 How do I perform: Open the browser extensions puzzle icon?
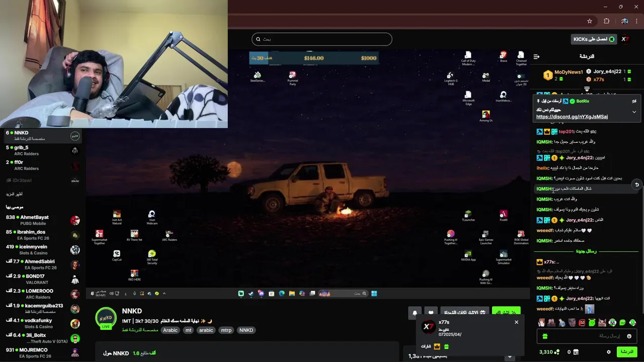tap(606, 21)
